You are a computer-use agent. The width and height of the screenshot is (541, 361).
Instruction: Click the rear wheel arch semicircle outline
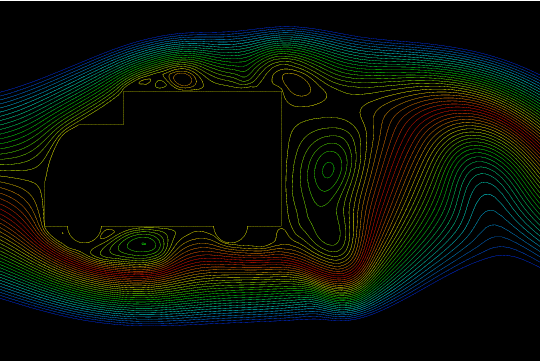point(231,235)
